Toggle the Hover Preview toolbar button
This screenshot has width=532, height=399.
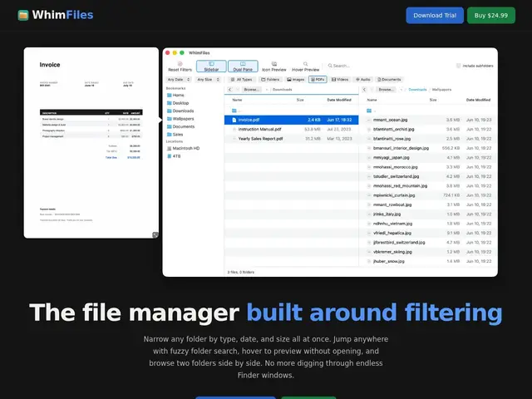pos(305,66)
